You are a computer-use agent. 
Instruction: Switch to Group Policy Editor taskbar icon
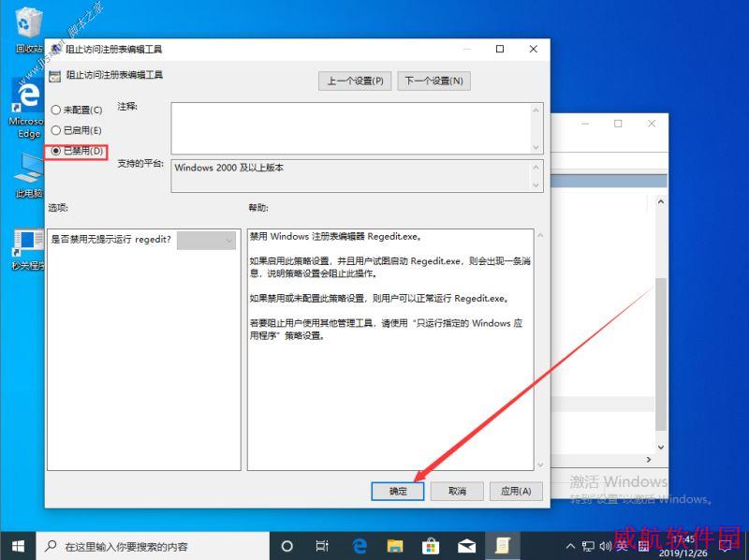503,546
